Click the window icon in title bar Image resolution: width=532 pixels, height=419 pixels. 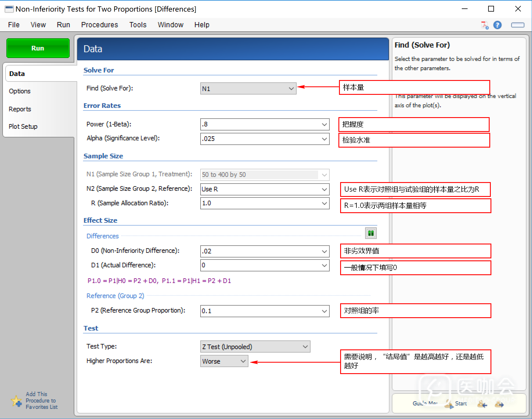click(9, 9)
